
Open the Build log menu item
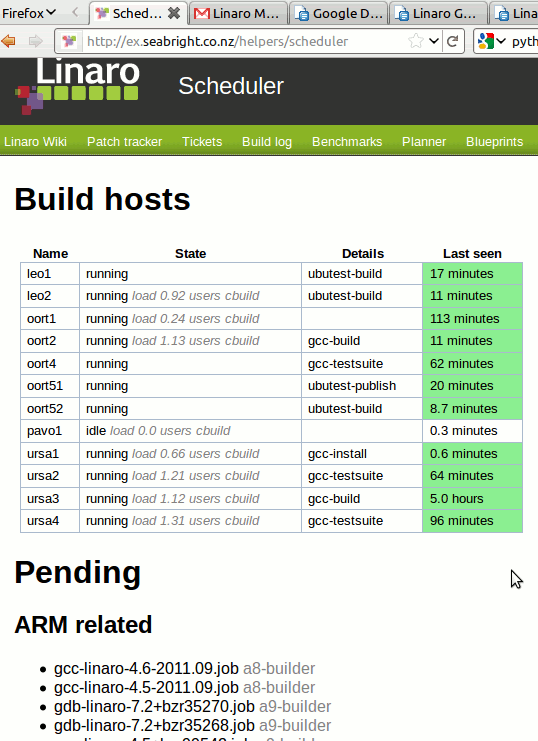point(267,142)
